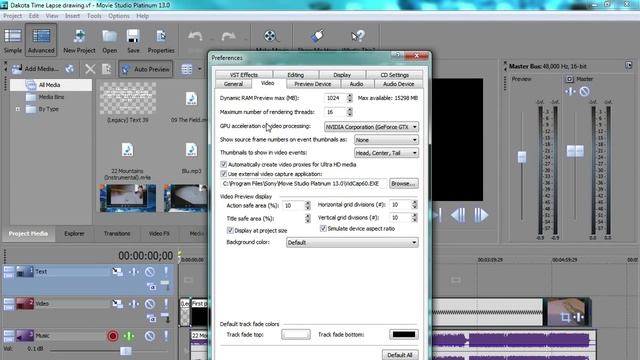The width and height of the screenshot is (640, 360).
Task: Open the Make Movie film-reel icon
Action: pyautogui.click(x=270, y=36)
